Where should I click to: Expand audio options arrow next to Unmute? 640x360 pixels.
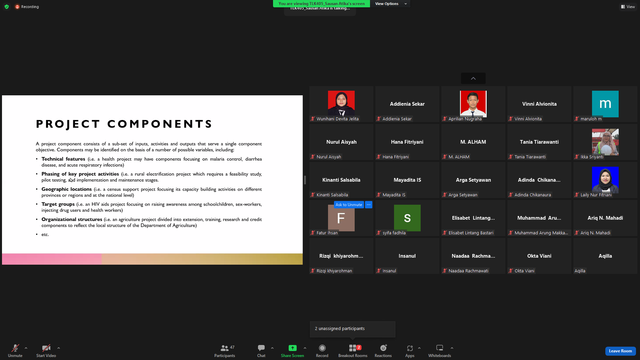pyautogui.click(x=26, y=348)
